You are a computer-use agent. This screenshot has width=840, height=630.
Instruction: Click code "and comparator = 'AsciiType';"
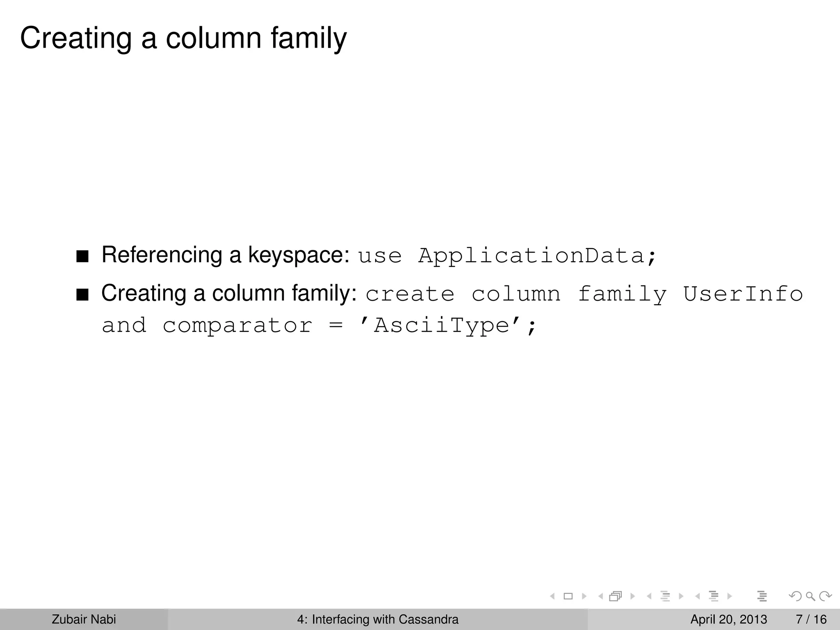(x=319, y=326)
